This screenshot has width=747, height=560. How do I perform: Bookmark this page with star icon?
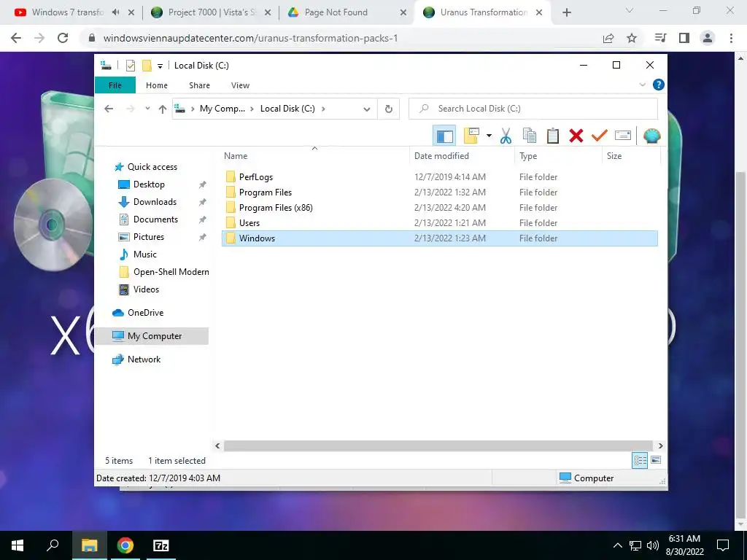(x=632, y=38)
